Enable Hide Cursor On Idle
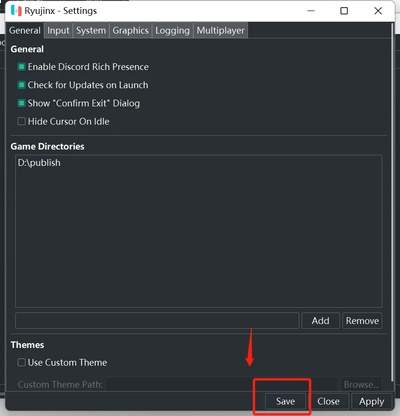Image resolution: width=400 pixels, height=416 pixels. point(21,121)
